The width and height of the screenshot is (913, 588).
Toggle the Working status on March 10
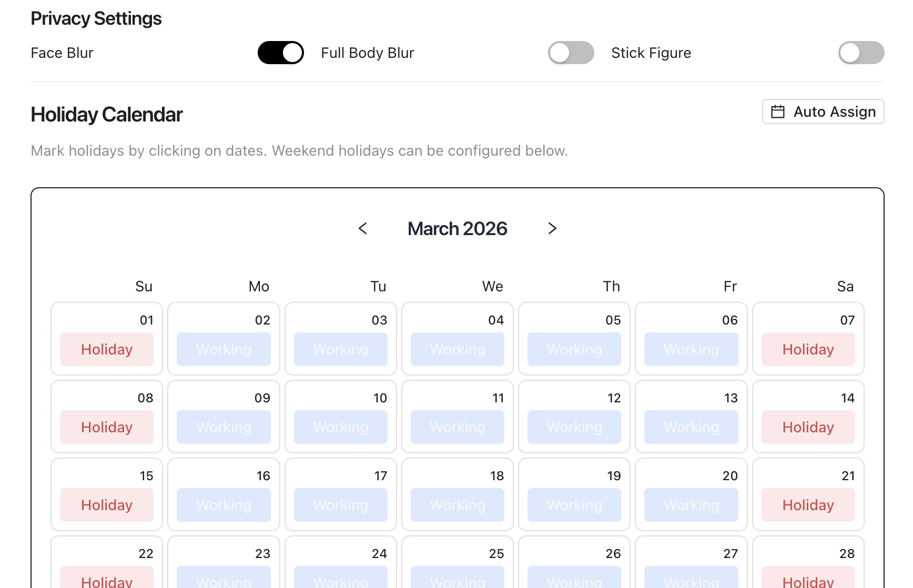point(340,427)
